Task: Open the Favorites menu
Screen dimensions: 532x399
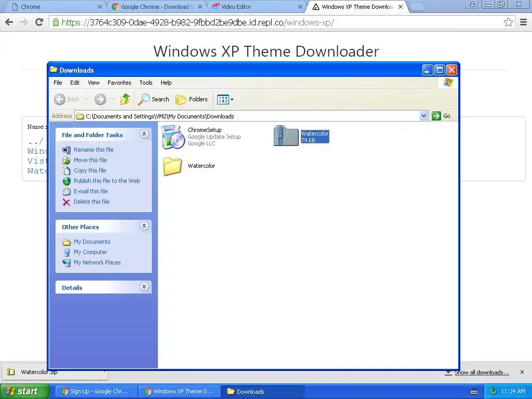Action: tap(119, 83)
